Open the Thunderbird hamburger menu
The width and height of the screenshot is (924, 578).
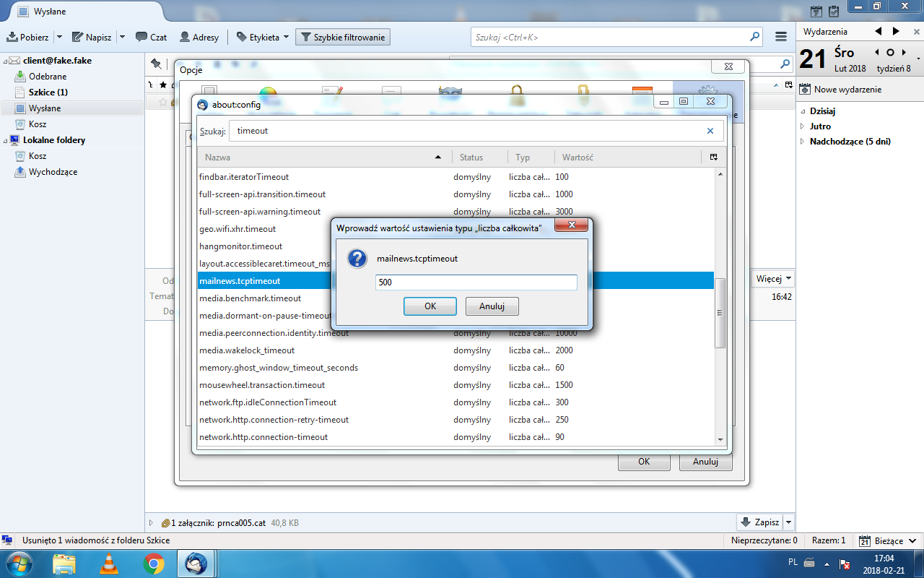click(x=781, y=37)
